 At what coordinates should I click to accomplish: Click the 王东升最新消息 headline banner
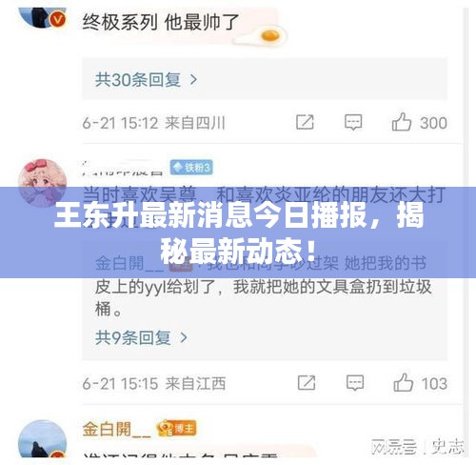(x=238, y=232)
